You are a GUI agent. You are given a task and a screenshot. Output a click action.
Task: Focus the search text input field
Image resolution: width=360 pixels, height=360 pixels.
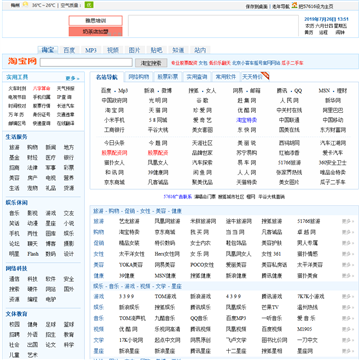(x=86, y=62)
